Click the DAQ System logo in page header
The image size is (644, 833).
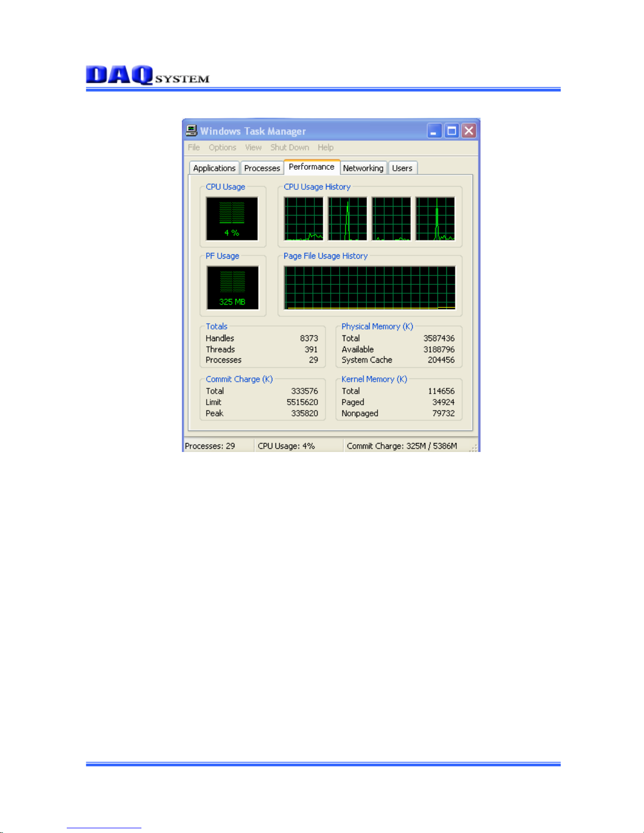coord(148,75)
